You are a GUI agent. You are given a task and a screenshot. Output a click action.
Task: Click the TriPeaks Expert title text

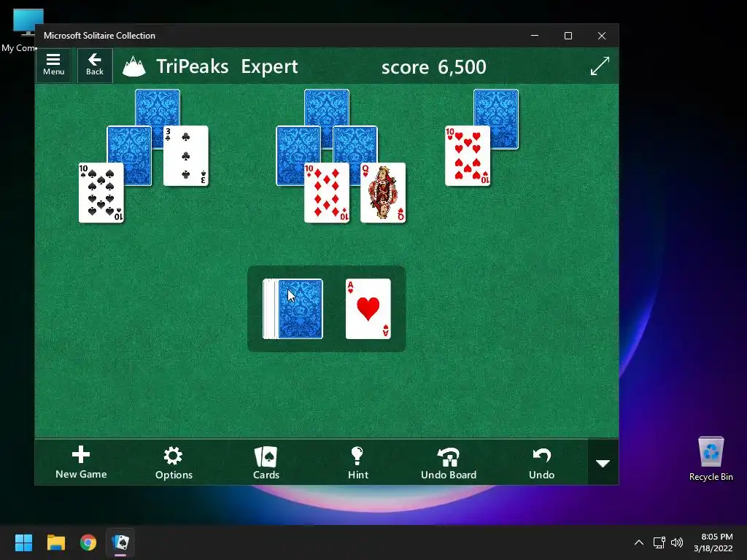(227, 66)
